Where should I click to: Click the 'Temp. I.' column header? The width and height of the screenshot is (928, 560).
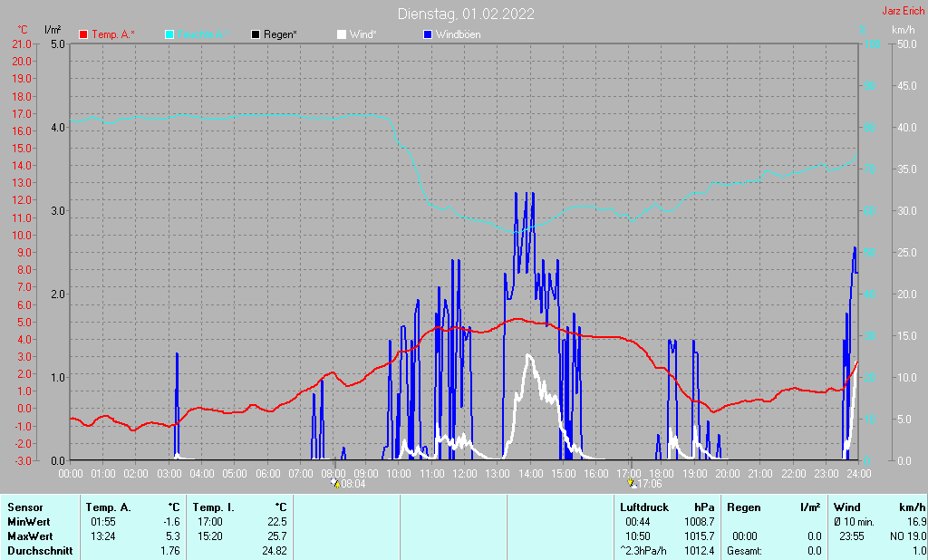pos(214,507)
